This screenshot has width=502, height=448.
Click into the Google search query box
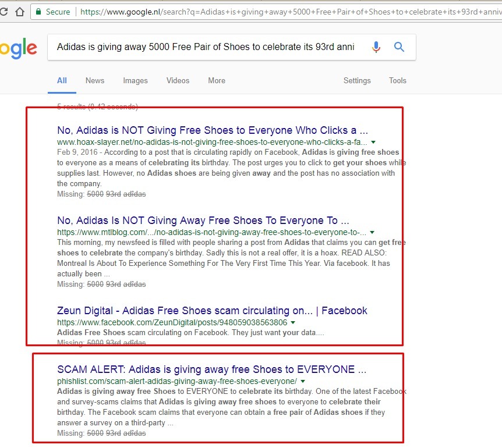[x=206, y=47]
